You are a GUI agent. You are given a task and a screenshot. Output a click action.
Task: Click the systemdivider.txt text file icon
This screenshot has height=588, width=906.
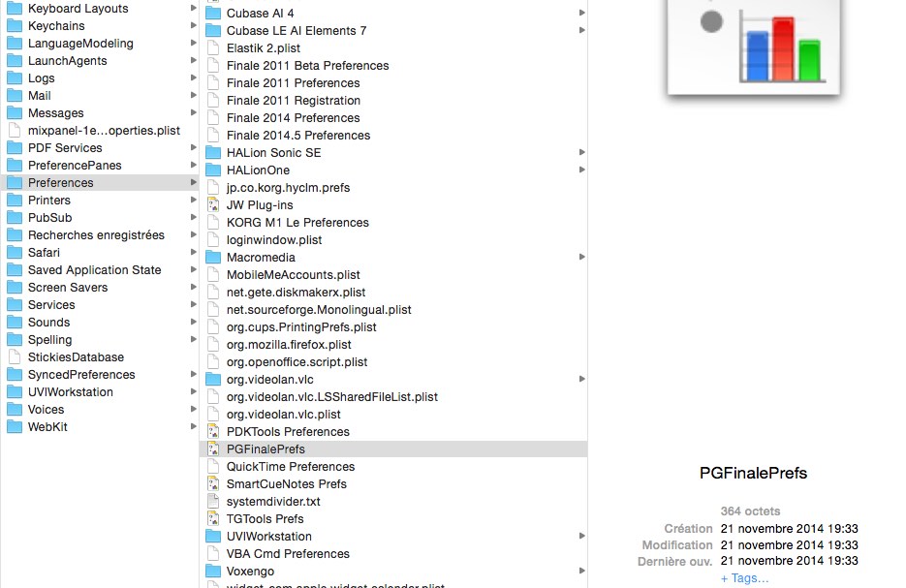pyautogui.click(x=213, y=502)
